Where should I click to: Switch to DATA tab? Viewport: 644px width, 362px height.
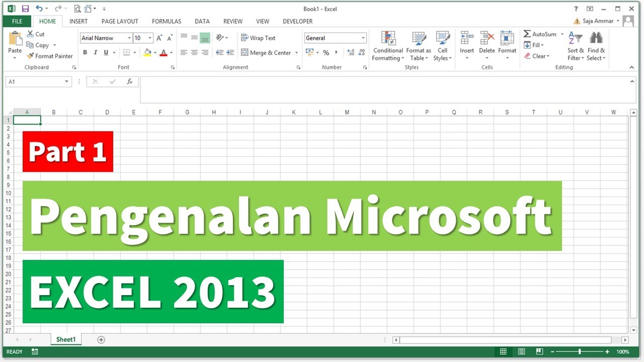tap(202, 21)
